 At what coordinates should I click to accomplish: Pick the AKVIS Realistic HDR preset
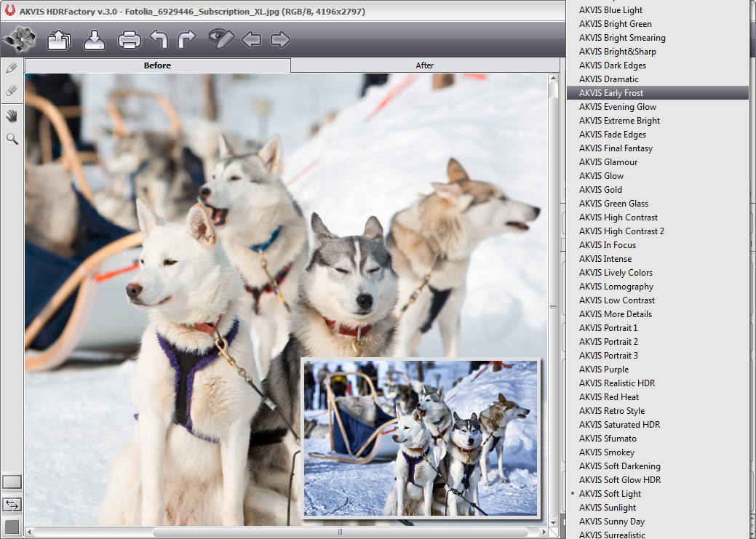pos(617,383)
